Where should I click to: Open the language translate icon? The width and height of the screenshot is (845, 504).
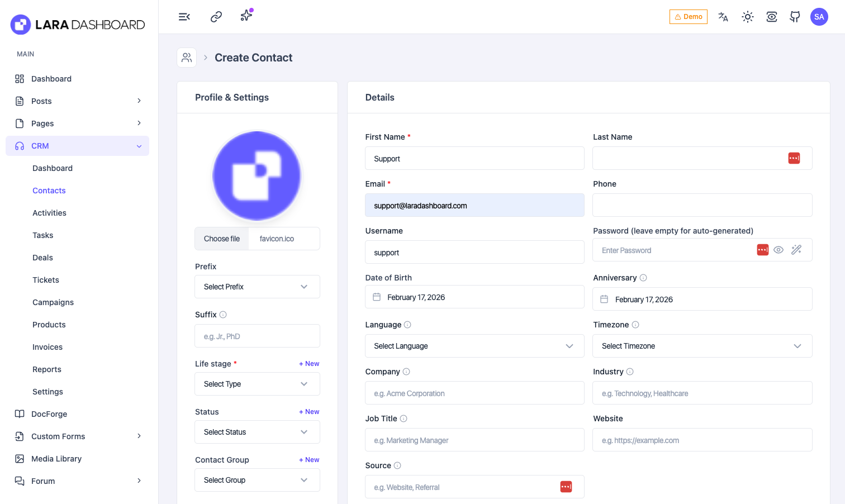pyautogui.click(x=723, y=17)
